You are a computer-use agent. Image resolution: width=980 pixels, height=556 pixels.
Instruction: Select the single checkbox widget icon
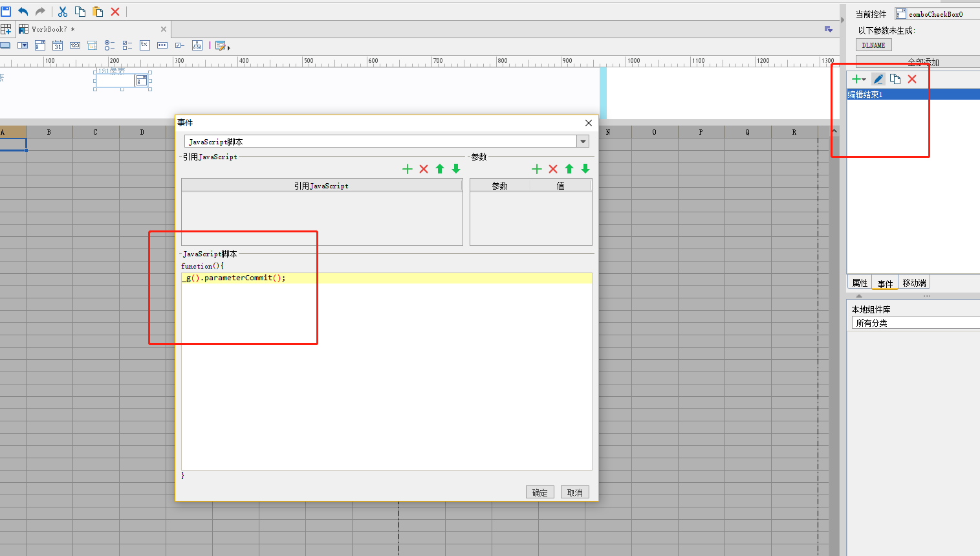(179, 45)
